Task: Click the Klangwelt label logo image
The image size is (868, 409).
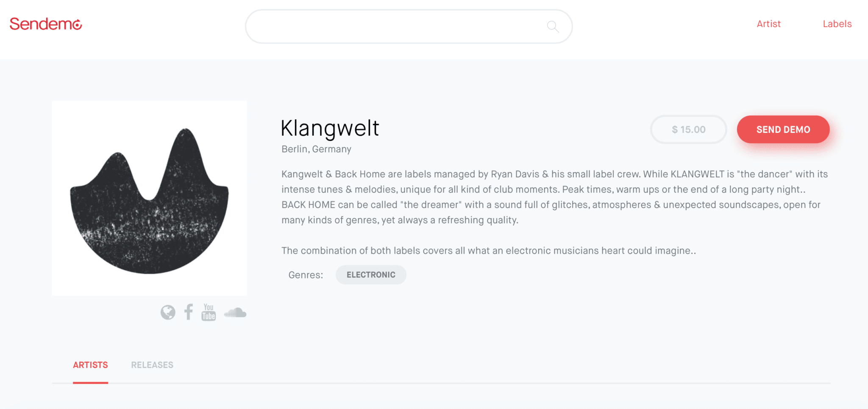Action: [x=149, y=198]
